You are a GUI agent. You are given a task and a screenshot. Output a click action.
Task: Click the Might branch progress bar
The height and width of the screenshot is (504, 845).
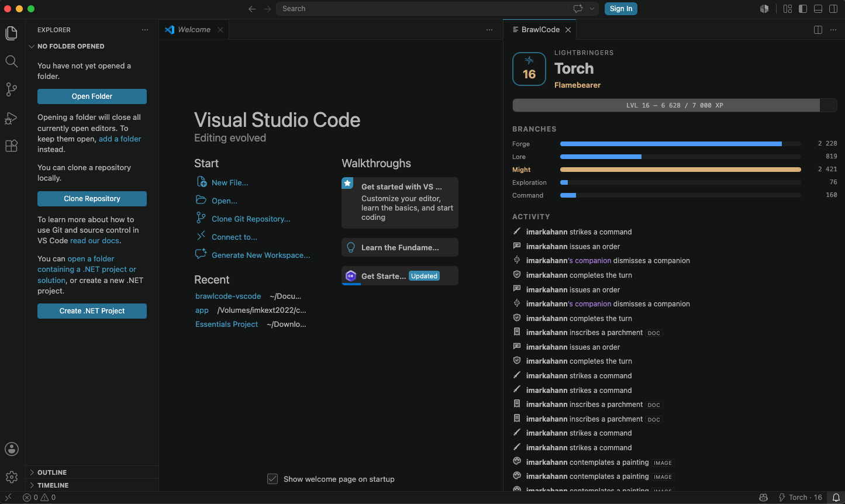point(681,170)
